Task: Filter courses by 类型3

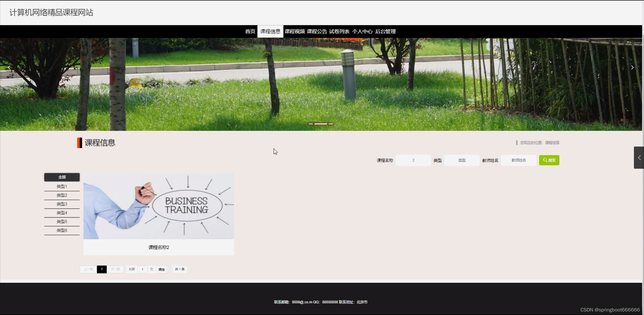Action: coord(62,204)
